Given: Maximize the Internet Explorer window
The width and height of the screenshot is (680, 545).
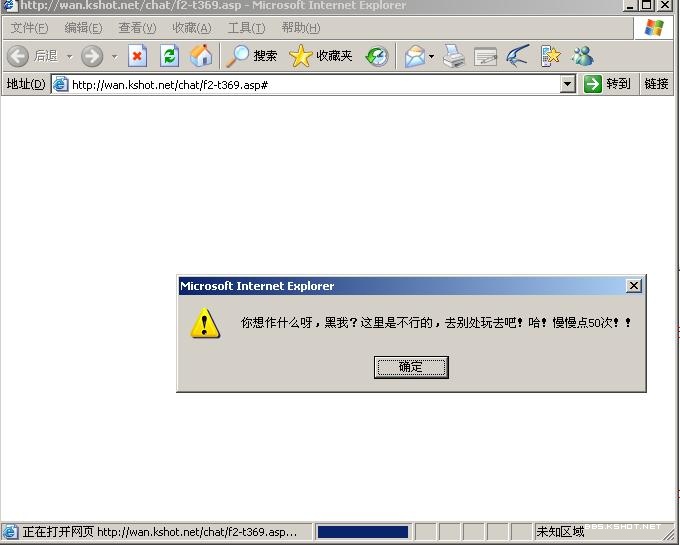Looking at the screenshot, I should click(647, 5).
